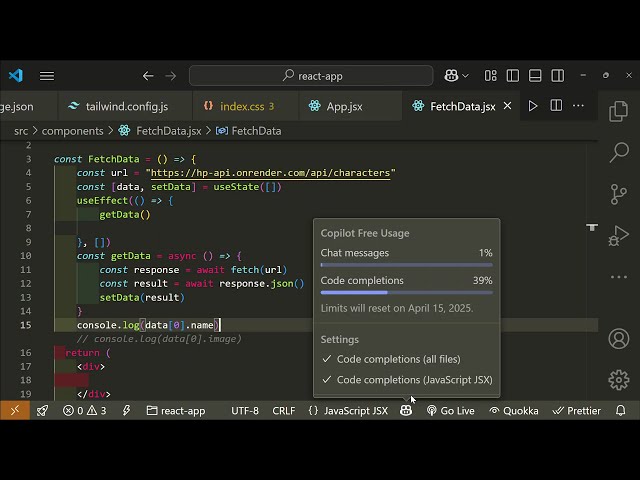Close the FetchData.jsx tab
640x480 pixels.
pos(507,106)
